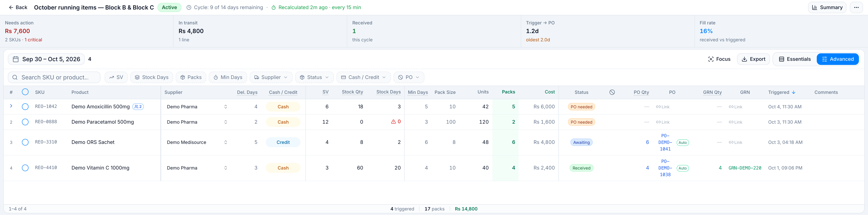The height and width of the screenshot is (215, 868).
Task: Go back with the Back arrow
Action: 18,7
